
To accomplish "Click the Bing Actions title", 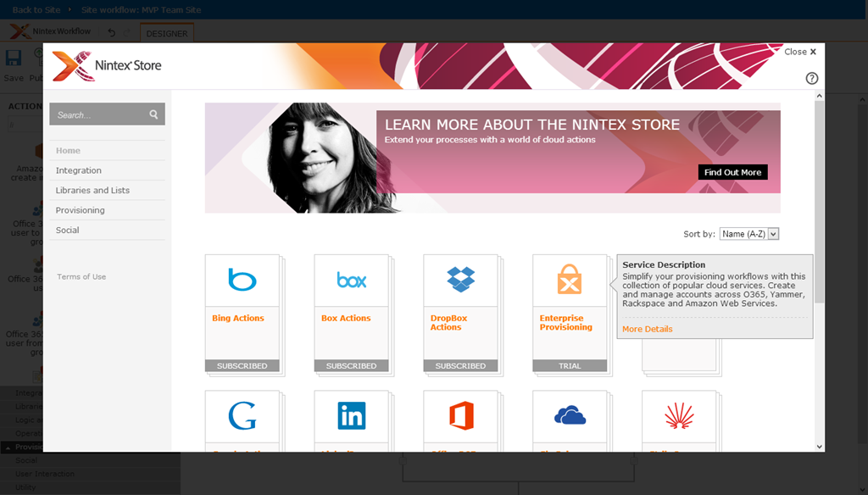I will coord(238,319).
